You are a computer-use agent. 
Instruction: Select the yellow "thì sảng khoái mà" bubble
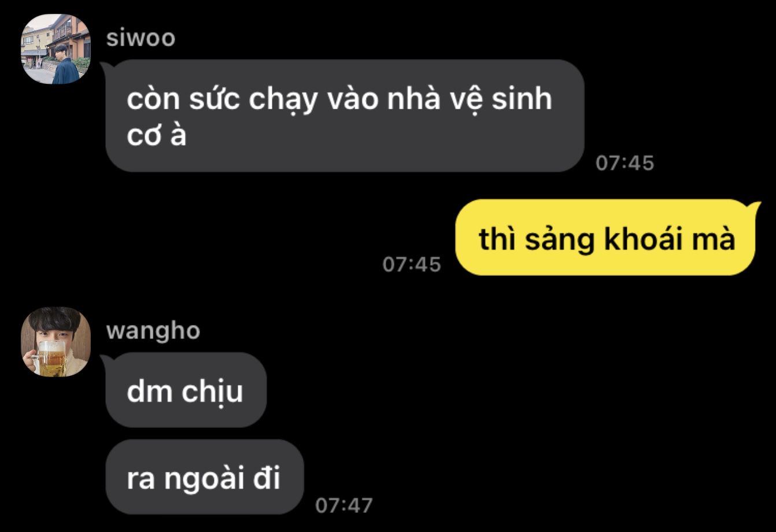tap(607, 238)
